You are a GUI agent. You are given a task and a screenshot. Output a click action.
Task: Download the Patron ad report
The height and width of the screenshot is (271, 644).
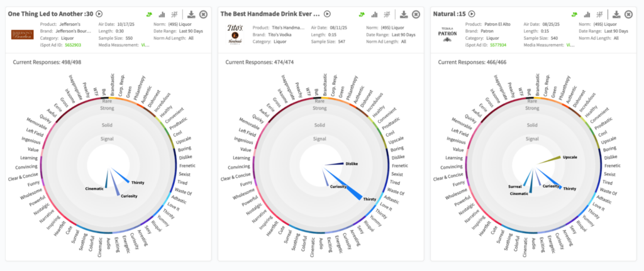pyautogui.click(x=616, y=14)
